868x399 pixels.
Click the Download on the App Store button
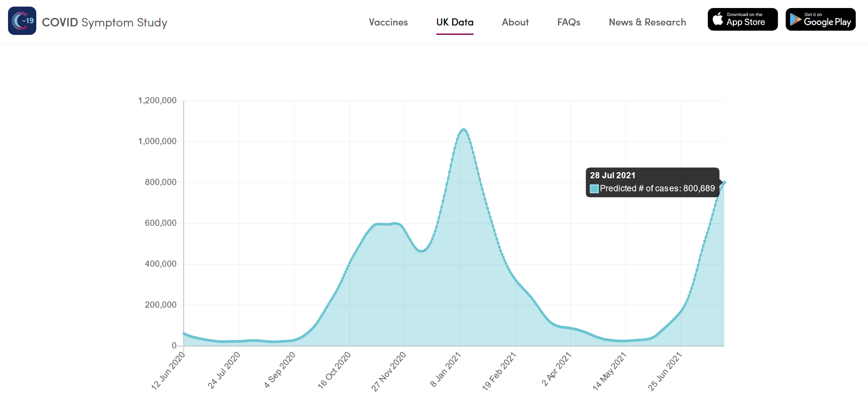click(743, 19)
